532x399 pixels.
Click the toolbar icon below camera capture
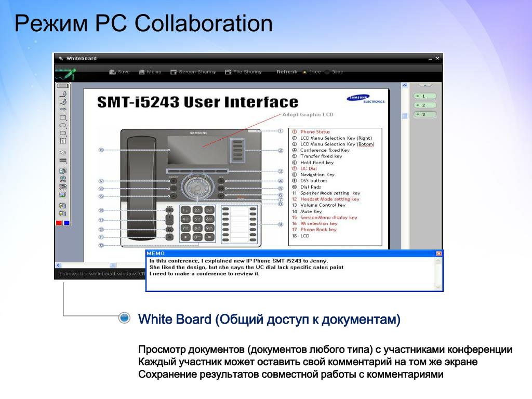pos(63,187)
